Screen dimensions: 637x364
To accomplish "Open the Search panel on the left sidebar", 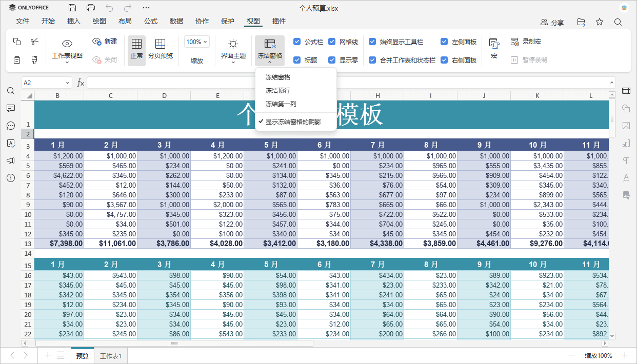I will point(11,91).
